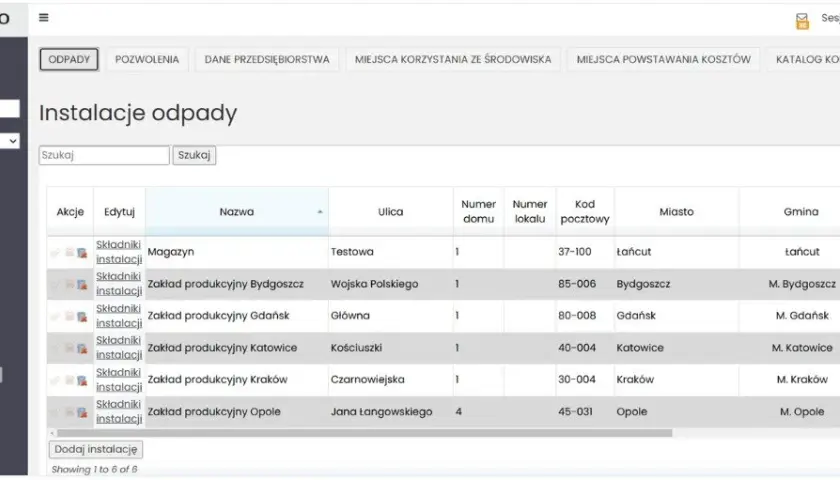Image resolution: width=840 pixels, height=480 pixels.
Task: Click the faint pencil icon in Kraków row
Action: click(x=55, y=380)
